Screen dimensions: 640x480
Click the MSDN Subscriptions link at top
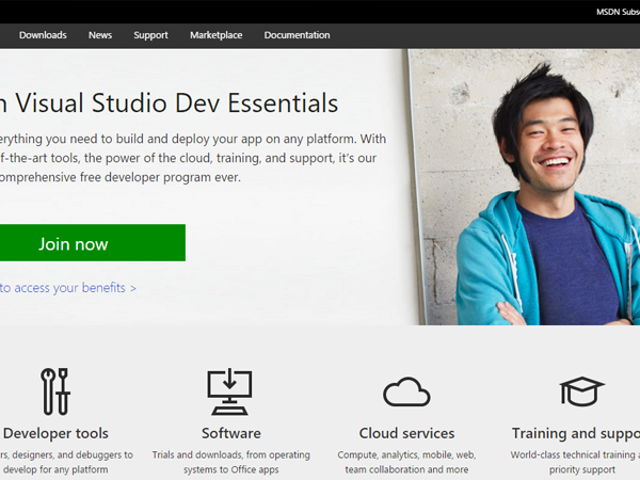[618, 12]
